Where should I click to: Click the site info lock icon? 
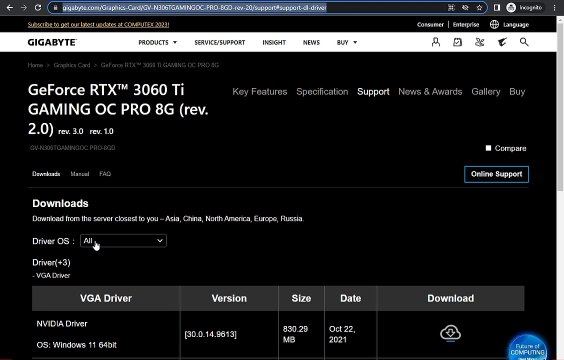55,8
